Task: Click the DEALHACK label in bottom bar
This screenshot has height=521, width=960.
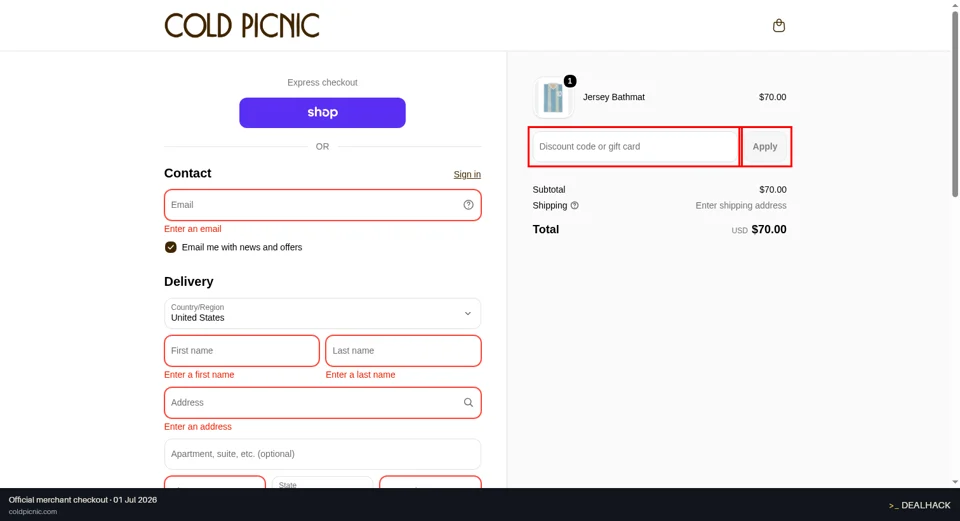Action: click(920, 506)
